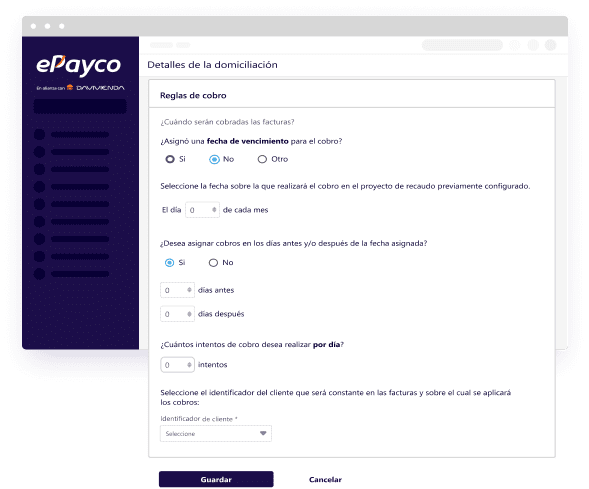The image size is (589, 489).
Task: Click the first placeholder icon in sidebar menu
Action: 39,134
